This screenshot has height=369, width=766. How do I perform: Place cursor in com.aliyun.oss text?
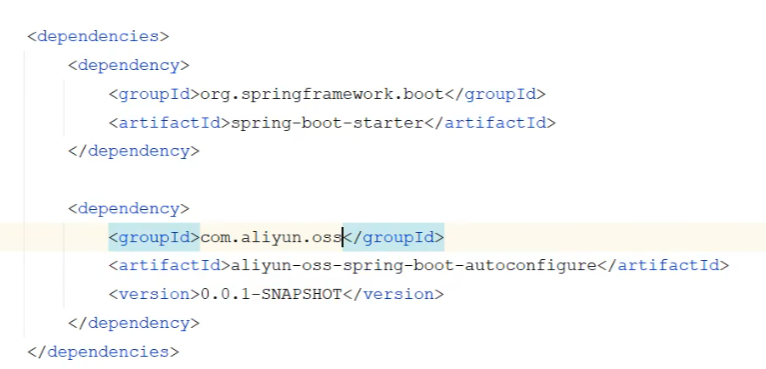[271, 238]
